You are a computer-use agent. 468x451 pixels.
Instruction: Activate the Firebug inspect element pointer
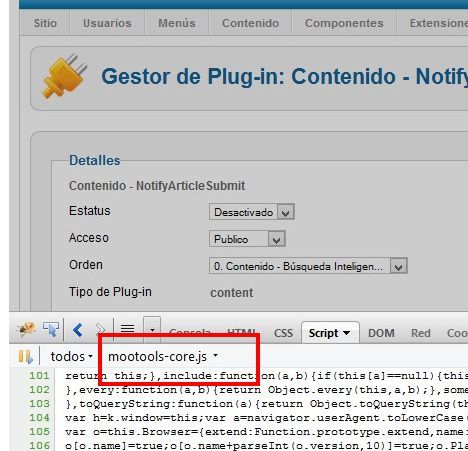[x=51, y=329]
